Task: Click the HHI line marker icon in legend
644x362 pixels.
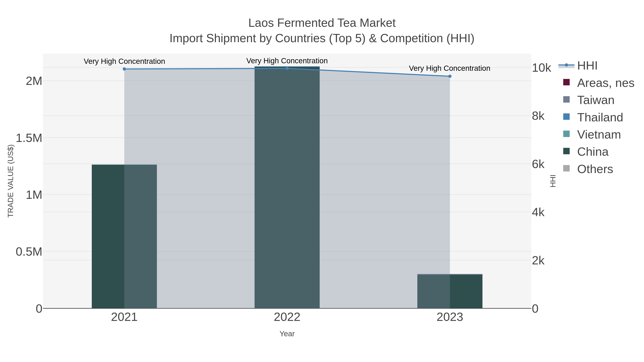Action: click(566, 65)
